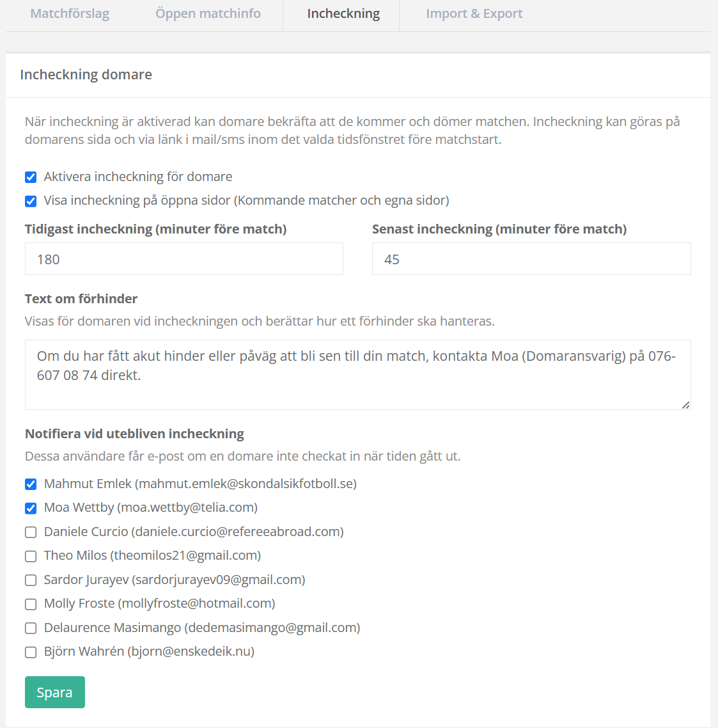The width and height of the screenshot is (718, 728).
Task: Check Björn Wahrén notification checkbox
Action: (x=31, y=653)
